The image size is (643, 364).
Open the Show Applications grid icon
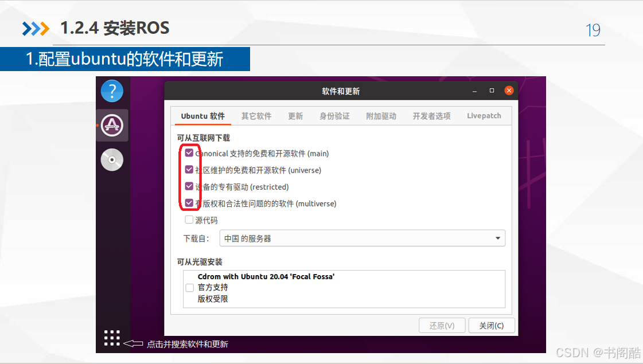click(112, 338)
